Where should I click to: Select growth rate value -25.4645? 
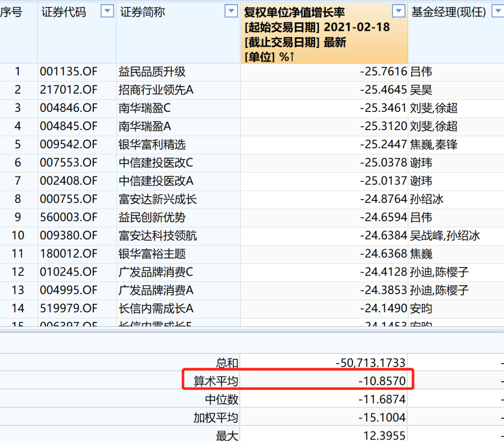pyautogui.click(x=384, y=90)
